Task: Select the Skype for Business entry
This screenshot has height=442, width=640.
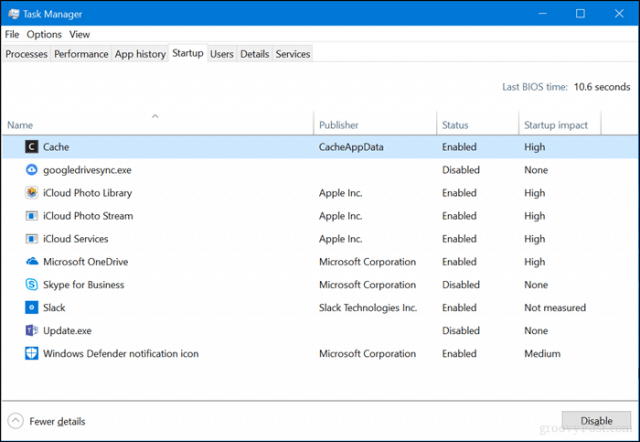Action: 84,285
